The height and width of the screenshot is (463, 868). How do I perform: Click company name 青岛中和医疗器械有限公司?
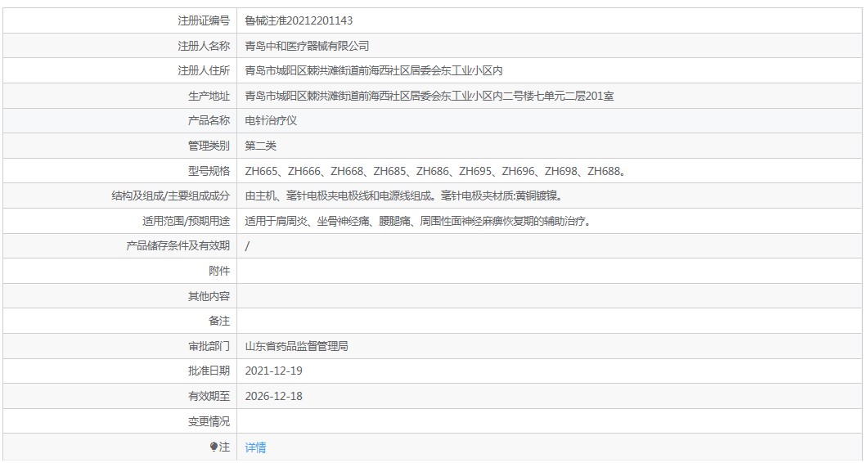pyautogui.click(x=307, y=46)
